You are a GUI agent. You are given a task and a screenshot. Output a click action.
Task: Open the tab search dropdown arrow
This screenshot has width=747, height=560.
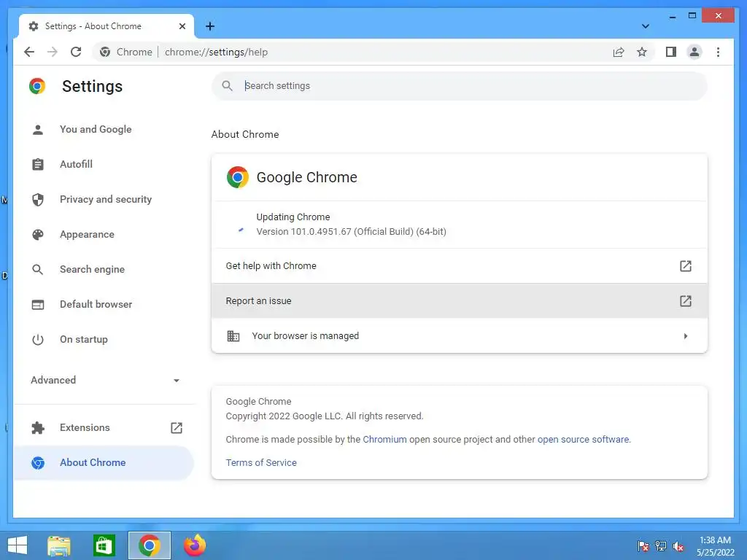645,26
